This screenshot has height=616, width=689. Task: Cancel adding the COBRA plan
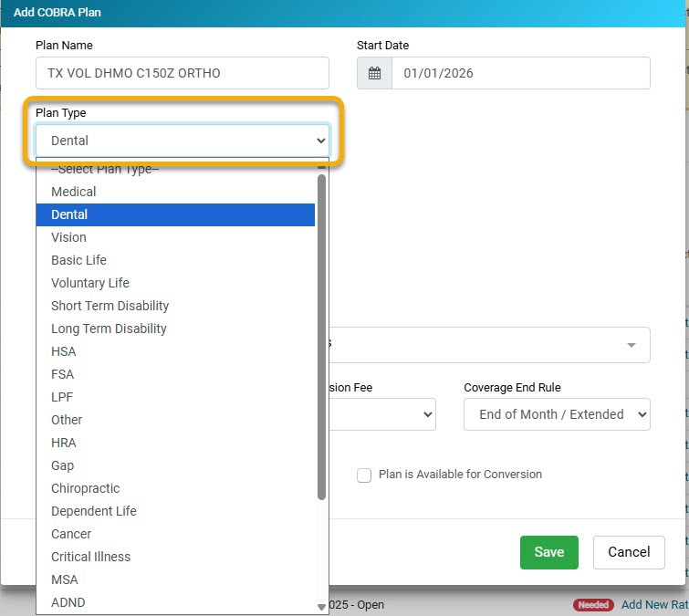pos(629,552)
